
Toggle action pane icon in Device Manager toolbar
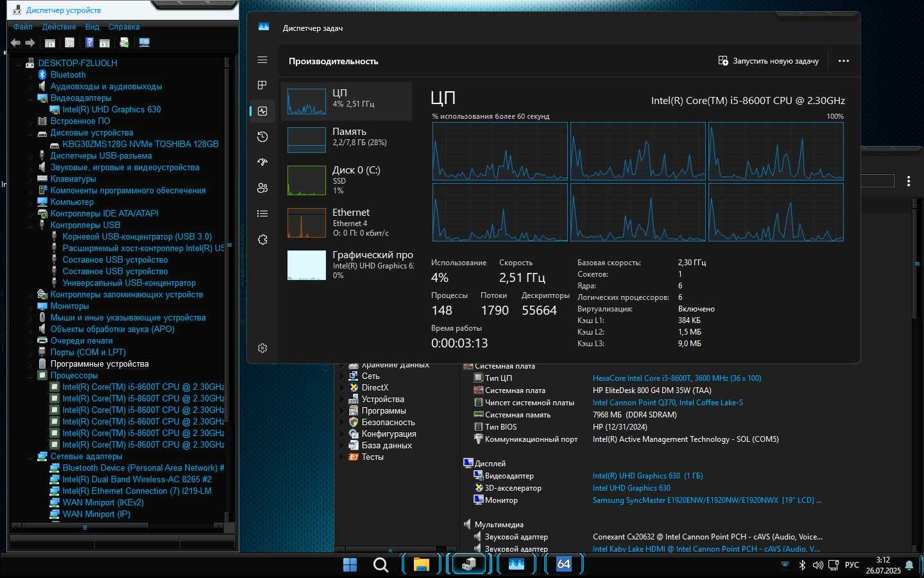[x=105, y=43]
